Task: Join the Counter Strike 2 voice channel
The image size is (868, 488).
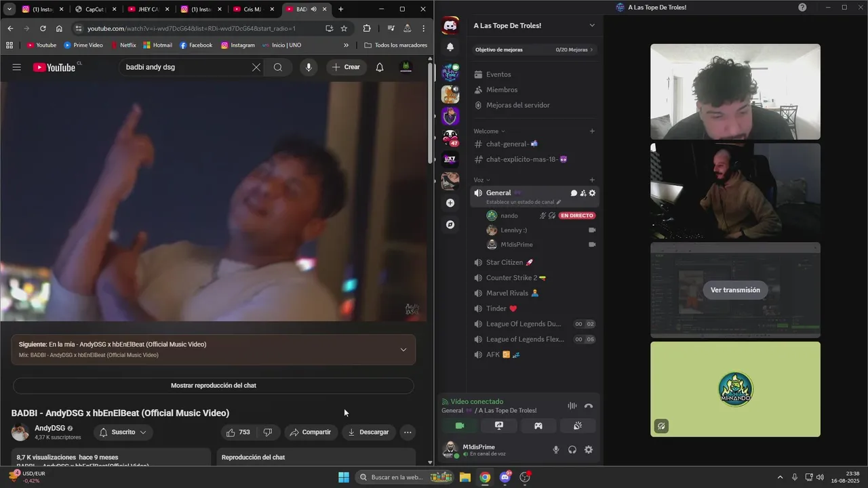Action: click(x=534, y=278)
